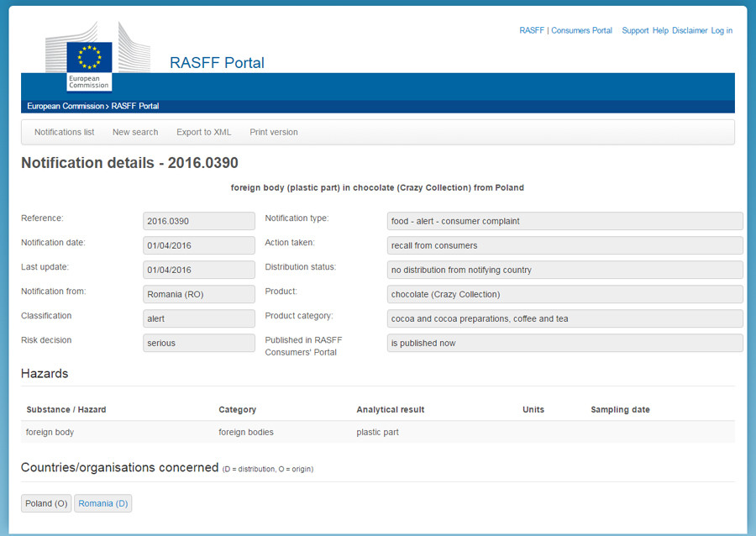Open the Consumers Portal link
Screen dimensions: 756x536
coord(581,31)
